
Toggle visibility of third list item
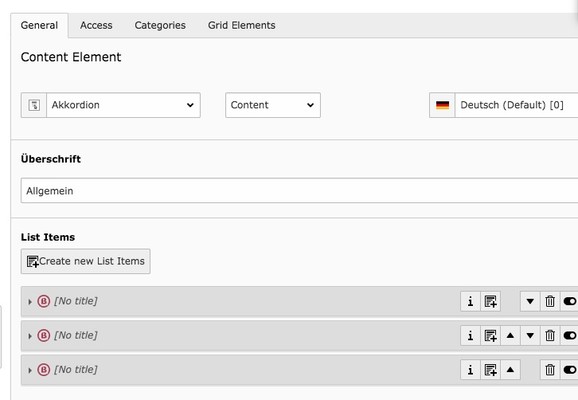[570, 370]
